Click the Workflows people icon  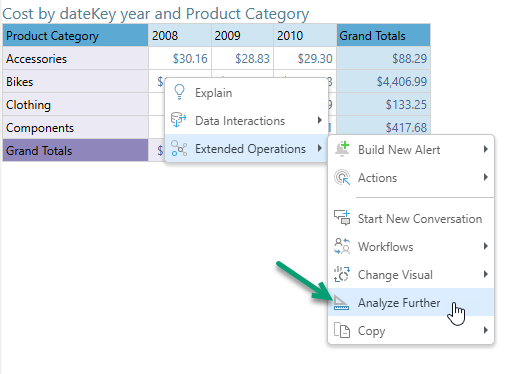coord(342,246)
